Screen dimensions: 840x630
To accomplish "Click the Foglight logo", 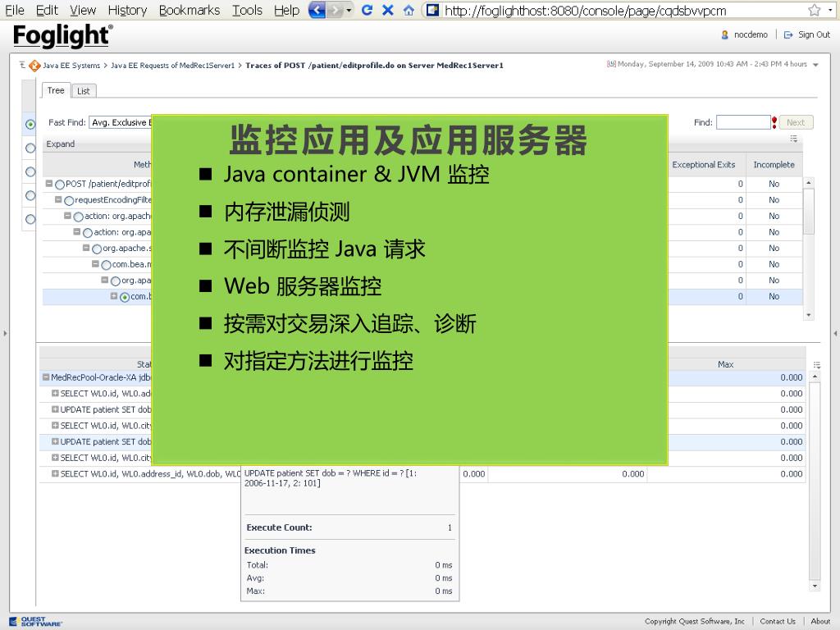I will 62,36.
